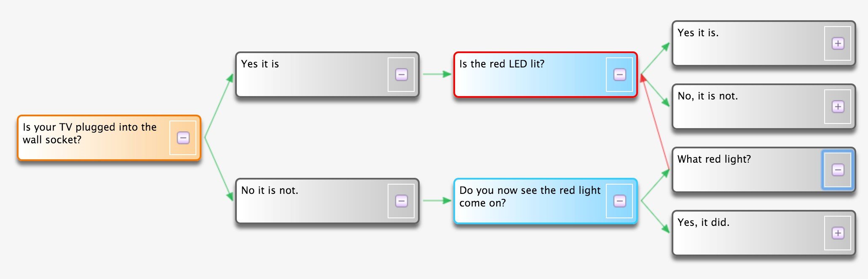Collapse the 'Is your TV plugged' root node

click(x=183, y=138)
